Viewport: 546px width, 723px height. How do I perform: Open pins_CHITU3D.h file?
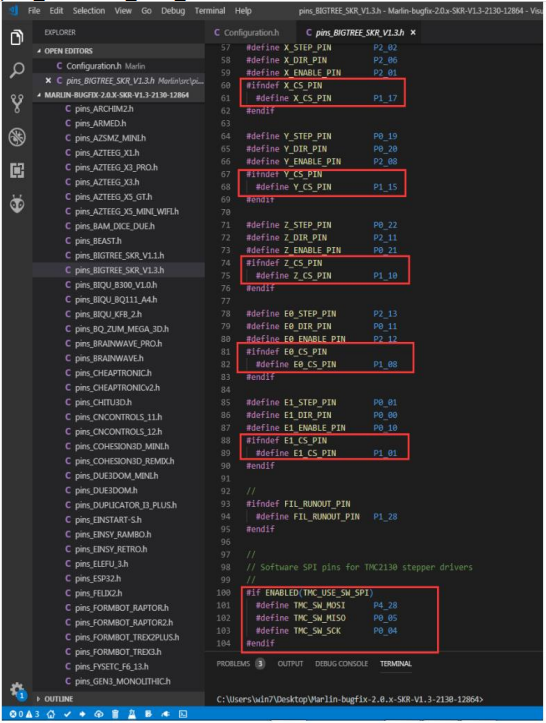[119, 402]
